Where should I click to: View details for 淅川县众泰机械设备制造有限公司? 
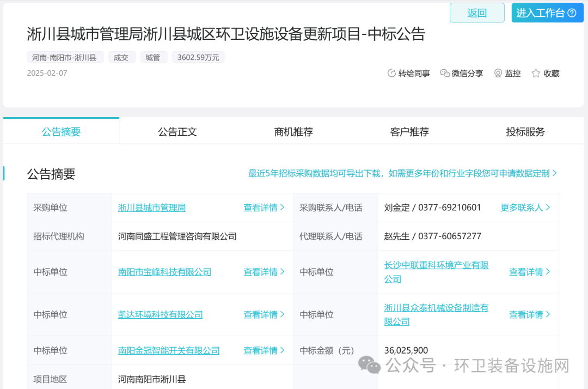tap(530, 314)
